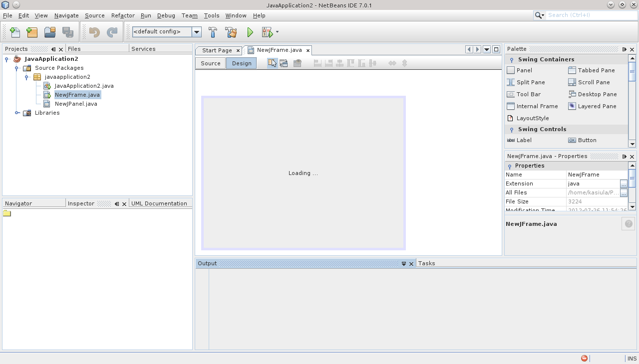Click the New File toolbar icon
The height and width of the screenshot is (364, 639).
tap(15, 32)
